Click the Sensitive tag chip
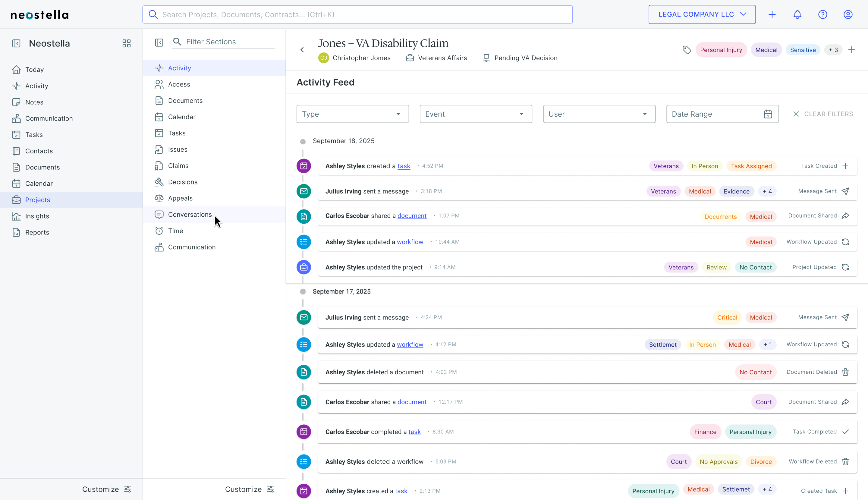 pos(802,50)
